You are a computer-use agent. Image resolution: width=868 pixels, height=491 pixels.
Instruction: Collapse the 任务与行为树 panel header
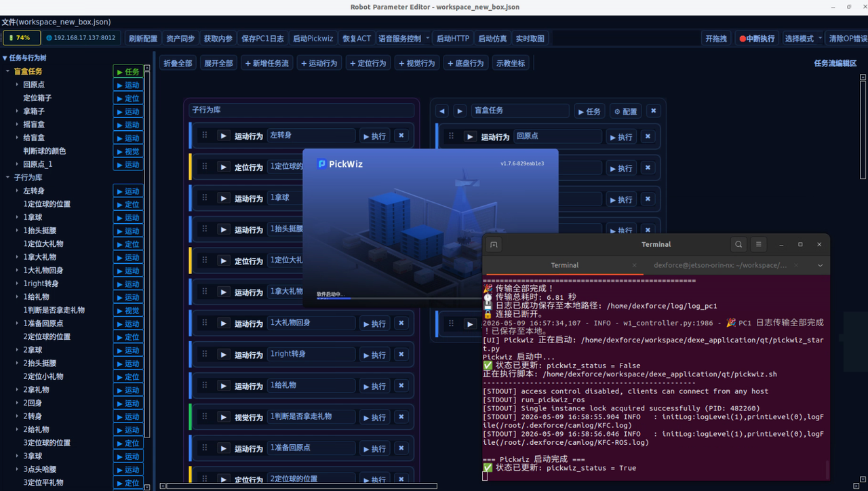5,58
